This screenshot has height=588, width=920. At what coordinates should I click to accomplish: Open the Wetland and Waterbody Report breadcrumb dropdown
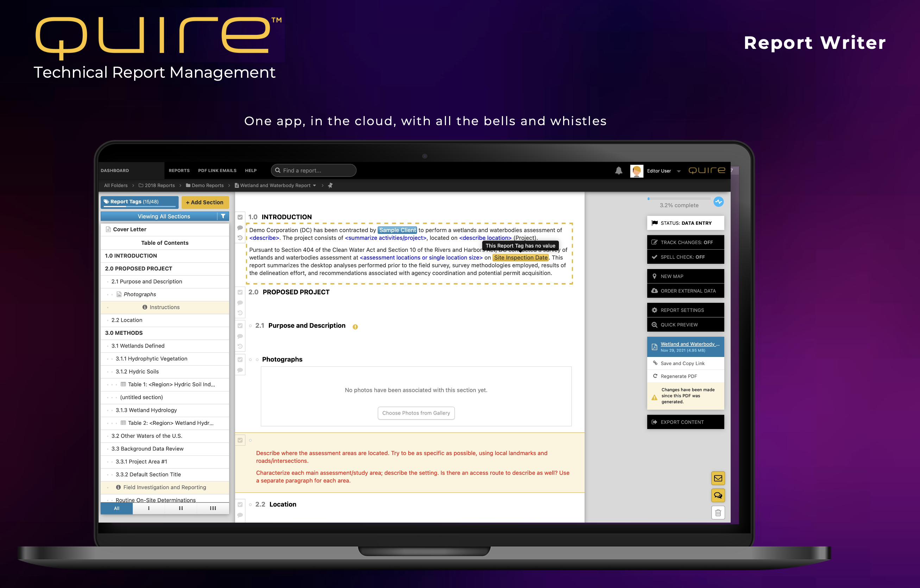coord(314,186)
